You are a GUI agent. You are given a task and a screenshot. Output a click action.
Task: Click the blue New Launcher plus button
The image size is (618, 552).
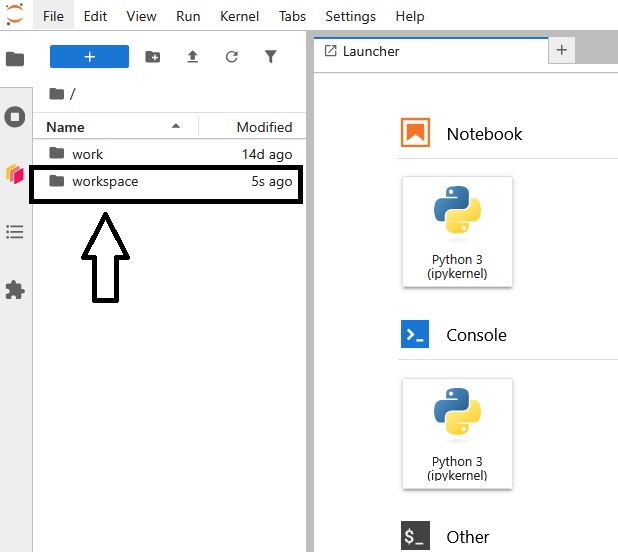[89, 57]
